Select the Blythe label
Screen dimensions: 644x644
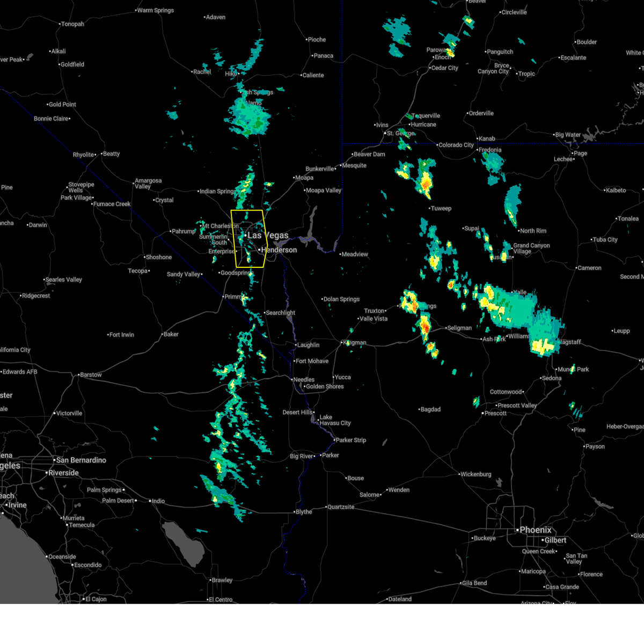click(304, 512)
